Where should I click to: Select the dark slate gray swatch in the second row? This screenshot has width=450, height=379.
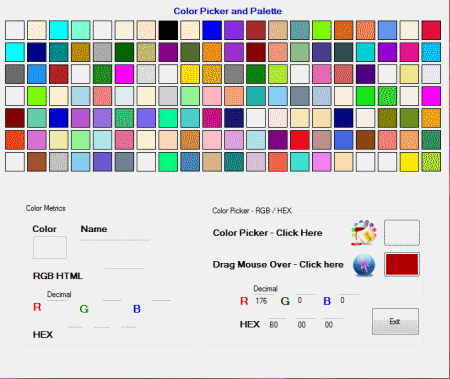pyautogui.click(x=343, y=52)
